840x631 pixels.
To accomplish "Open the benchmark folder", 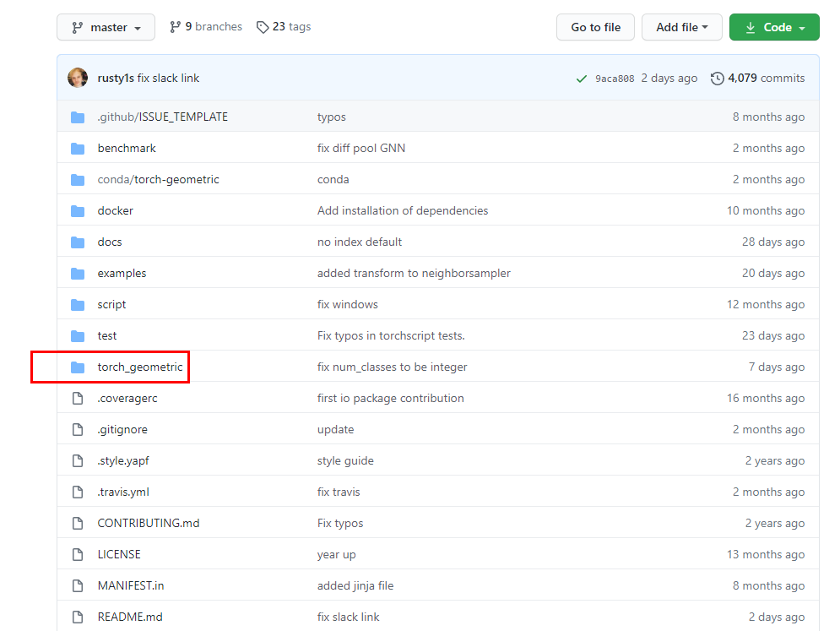I will 127,148.
